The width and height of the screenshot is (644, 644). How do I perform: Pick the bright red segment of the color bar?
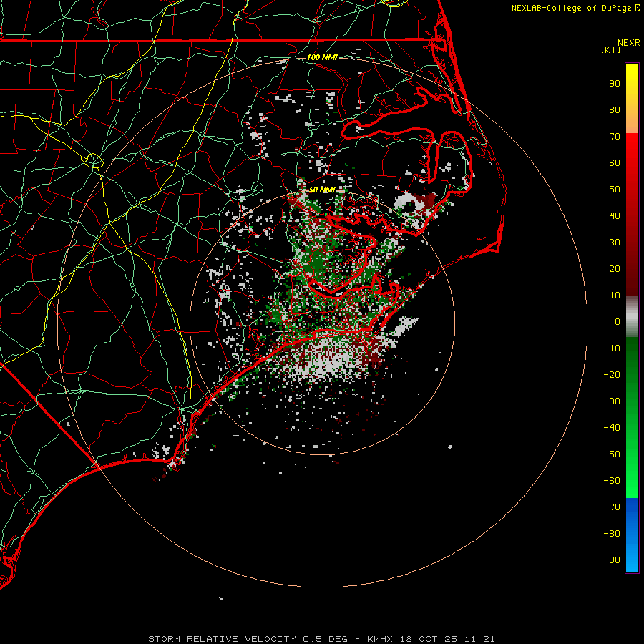[632, 152]
